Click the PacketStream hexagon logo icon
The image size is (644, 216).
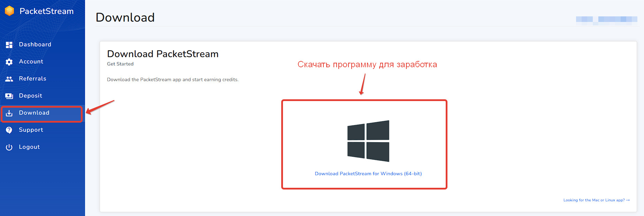pos(9,11)
